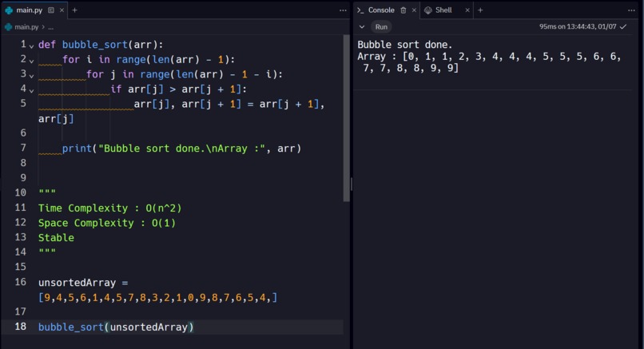Click the run timestamp '95ms on 13:44:43, 01/07'
Image resolution: width=644 pixels, height=349 pixels.
click(x=578, y=26)
